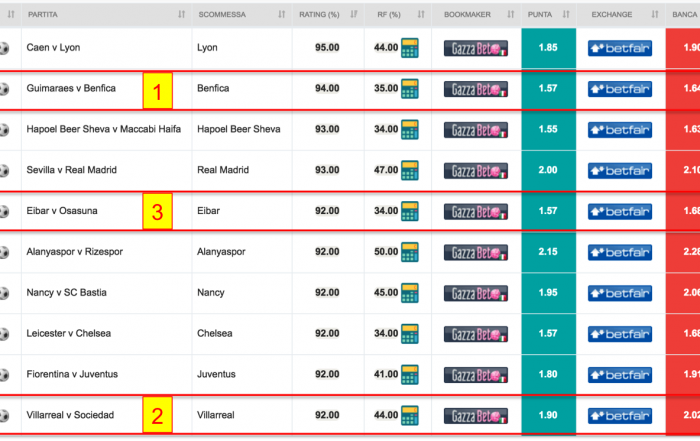Click betfair logo in Hapoel Beer Sheva row
700x441 pixels.
[x=620, y=130]
